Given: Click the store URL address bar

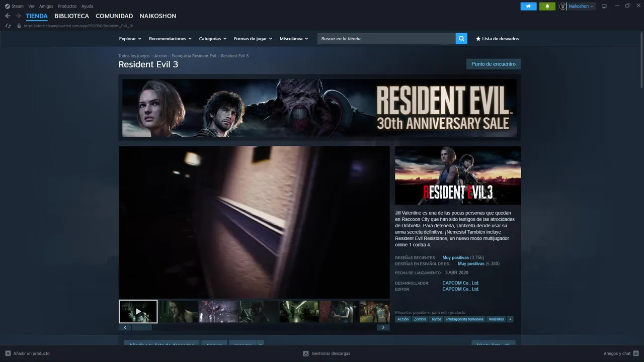Looking at the screenshot, I should pyautogui.click(x=78, y=26).
